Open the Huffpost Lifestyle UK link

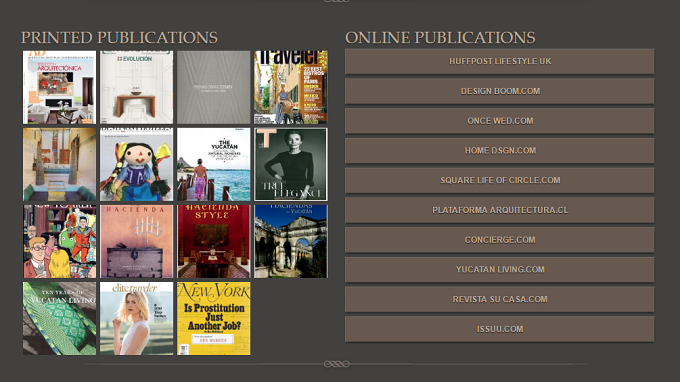tap(500, 61)
